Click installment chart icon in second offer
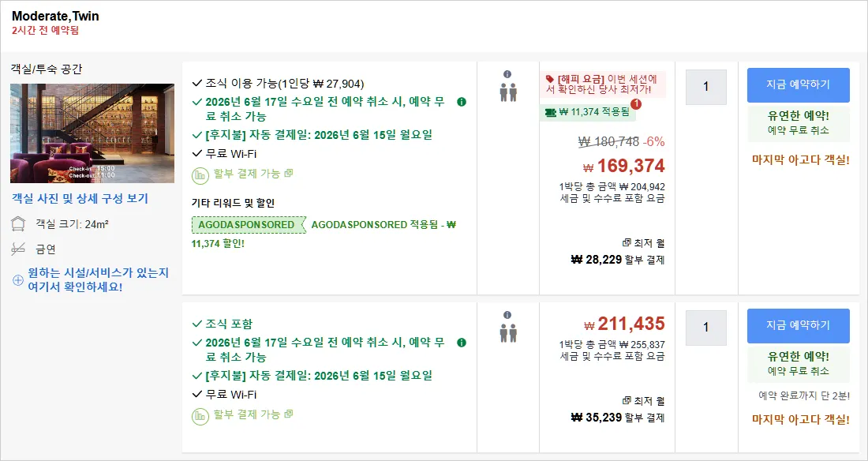This screenshot has height=461, width=868. (x=200, y=416)
